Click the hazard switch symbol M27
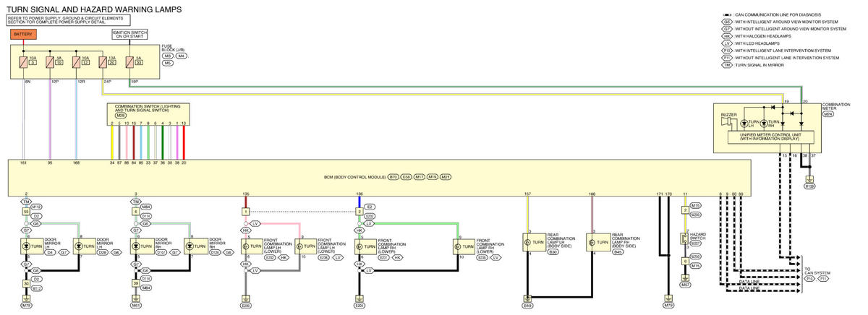 [x=685, y=238]
